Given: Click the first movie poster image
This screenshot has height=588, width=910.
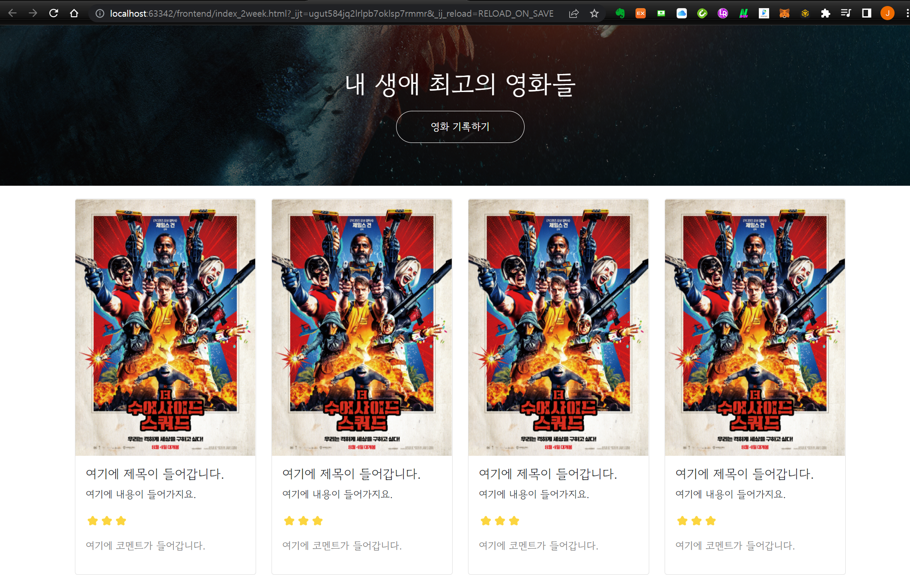Looking at the screenshot, I should click(165, 327).
